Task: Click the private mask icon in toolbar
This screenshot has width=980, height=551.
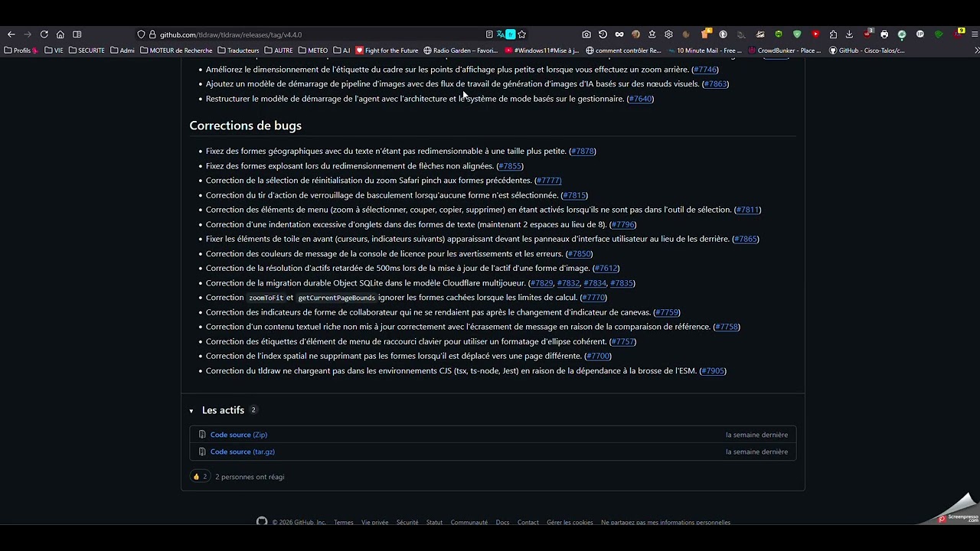Action: click(x=619, y=34)
